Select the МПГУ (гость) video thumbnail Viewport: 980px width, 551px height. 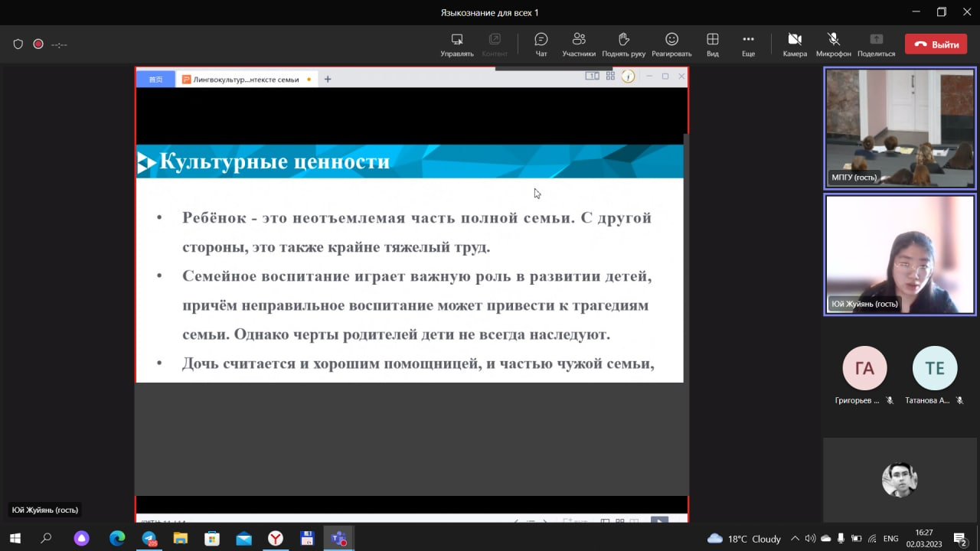click(900, 128)
